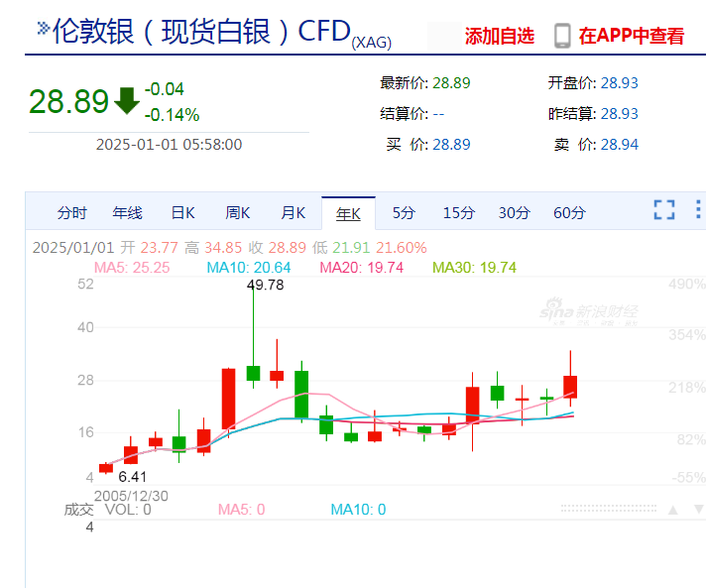
Task: Switch chart to 15分 interval
Action: tap(459, 212)
